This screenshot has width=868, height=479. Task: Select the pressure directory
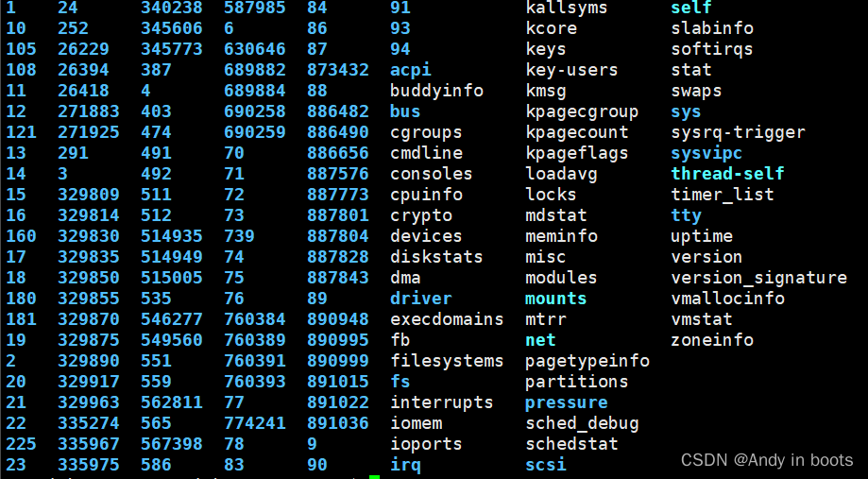pos(567,402)
